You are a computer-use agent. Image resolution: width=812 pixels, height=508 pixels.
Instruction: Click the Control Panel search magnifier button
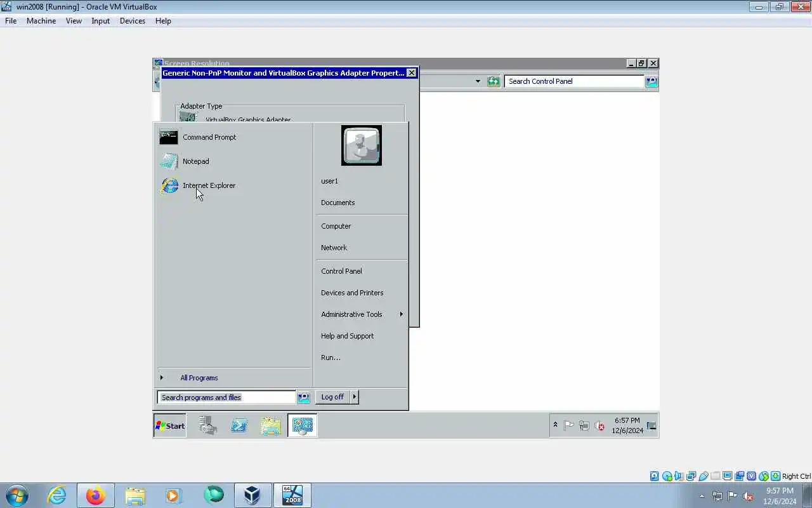(652, 81)
